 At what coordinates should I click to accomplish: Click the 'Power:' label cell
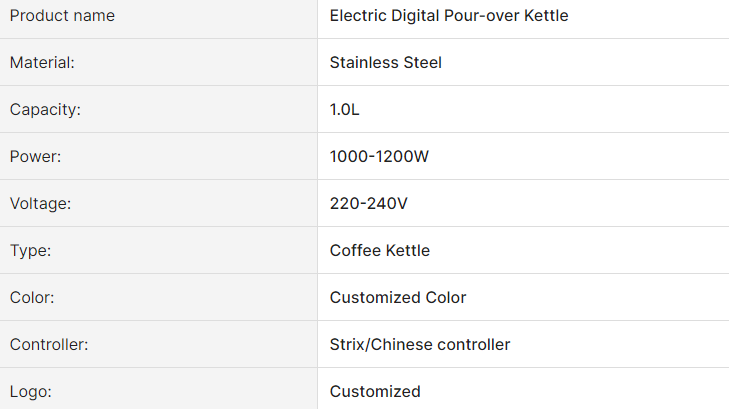click(x=36, y=157)
